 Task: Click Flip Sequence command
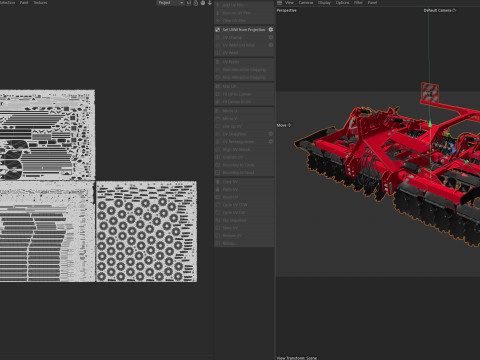[x=244, y=220]
